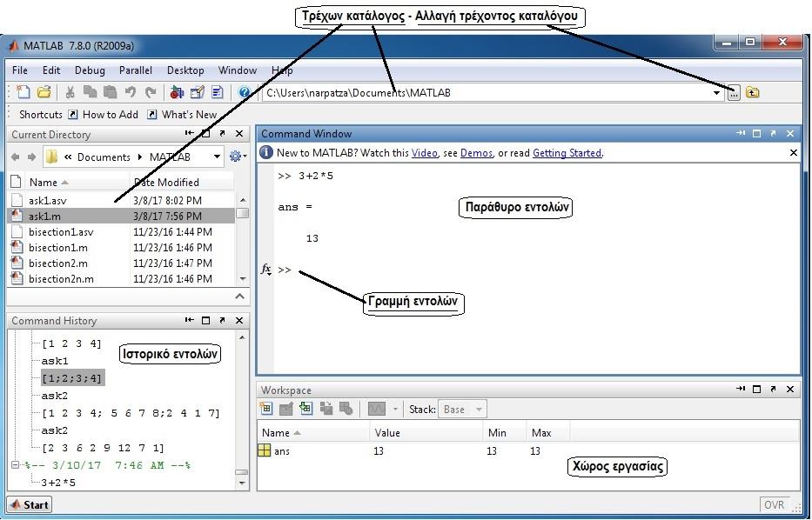
Task: Click the Cut scissors icon
Action: pyautogui.click(x=70, y=93)
